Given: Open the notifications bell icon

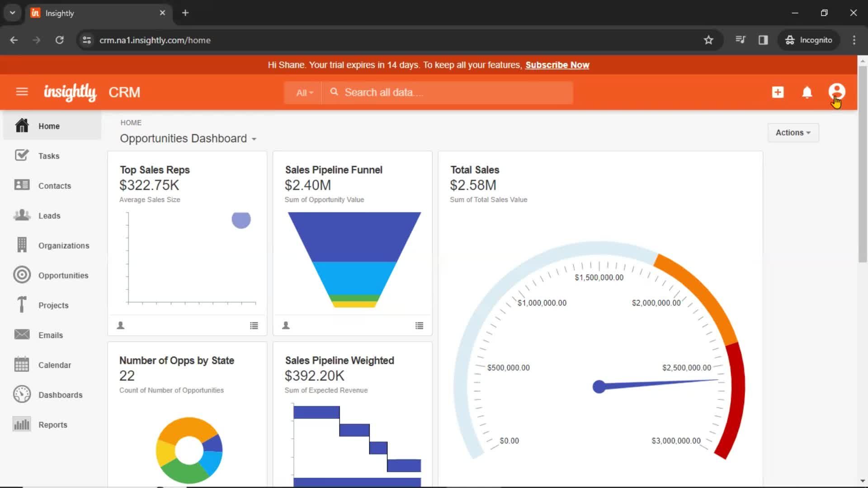Looking at the screenshot, I should pos(808,92).
